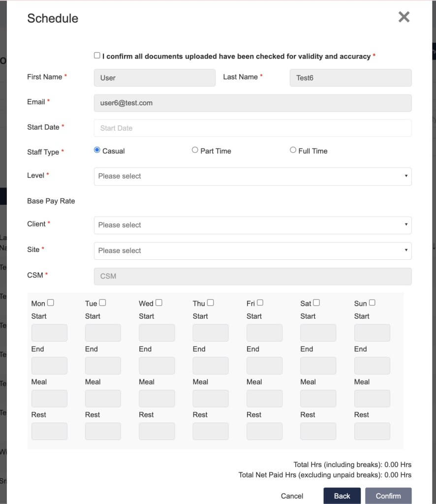Enable the Mon day checkbox
Viewport: 436px width, 504px height.
pyautogui.click(x=51, y=303)
